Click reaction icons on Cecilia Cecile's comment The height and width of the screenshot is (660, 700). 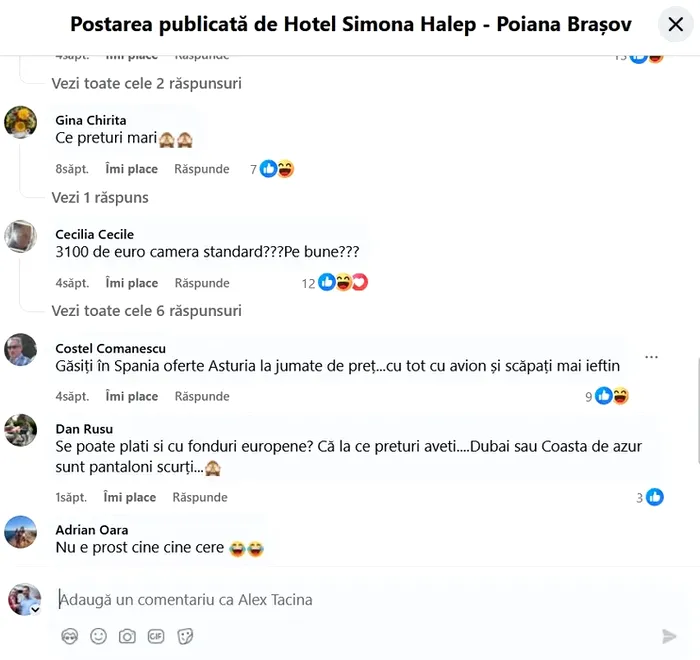[343, 283]
